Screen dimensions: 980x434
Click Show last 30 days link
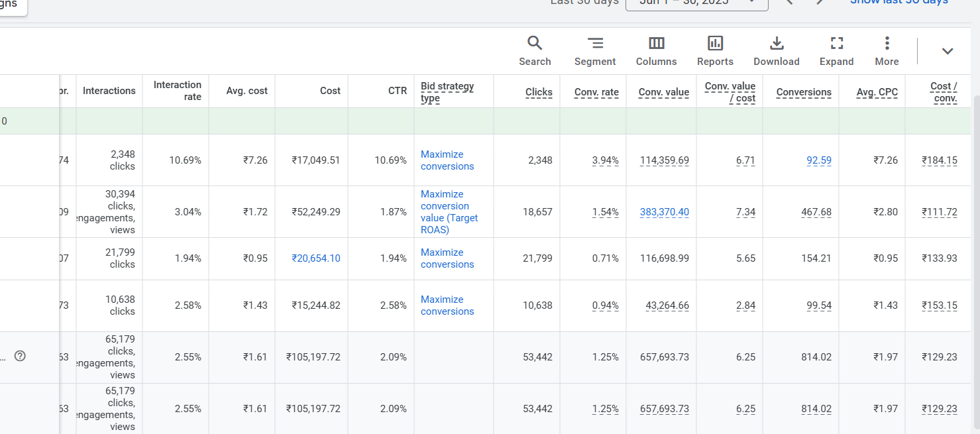(x=898, y=2)
